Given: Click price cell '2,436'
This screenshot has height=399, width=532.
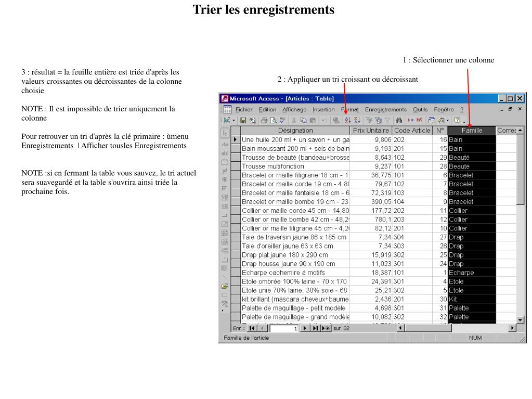Looking at the screenshot, I should point(371,299).
